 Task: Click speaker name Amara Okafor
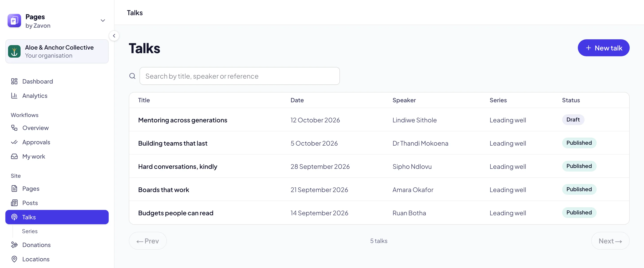coord(413,190)
